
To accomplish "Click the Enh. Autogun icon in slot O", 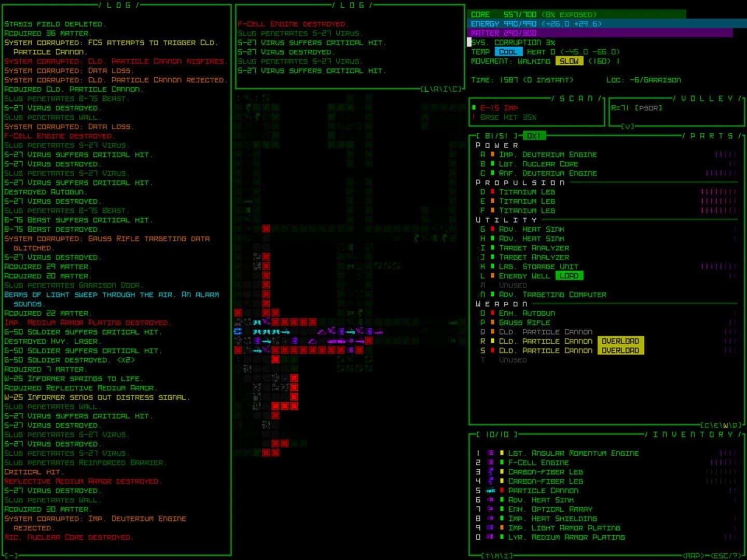I will coord(491,313).
